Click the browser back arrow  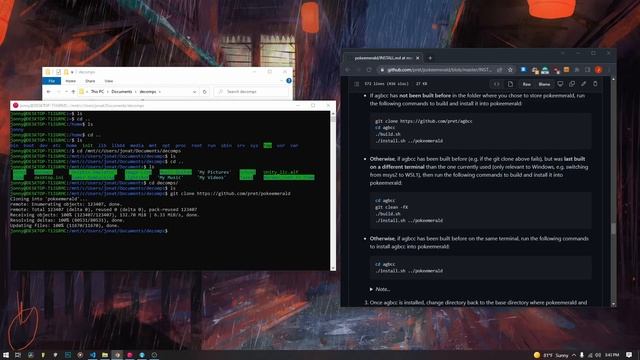(x=348, y=70)
